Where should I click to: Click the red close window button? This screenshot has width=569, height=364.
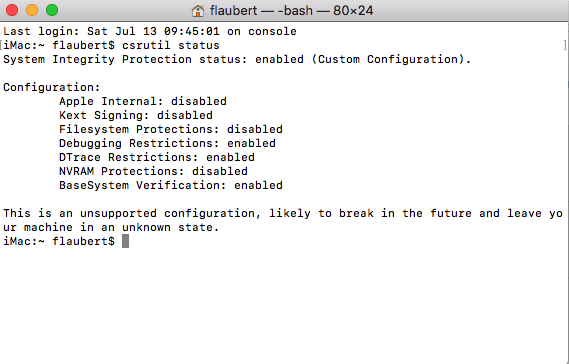[x=12, y=10]
